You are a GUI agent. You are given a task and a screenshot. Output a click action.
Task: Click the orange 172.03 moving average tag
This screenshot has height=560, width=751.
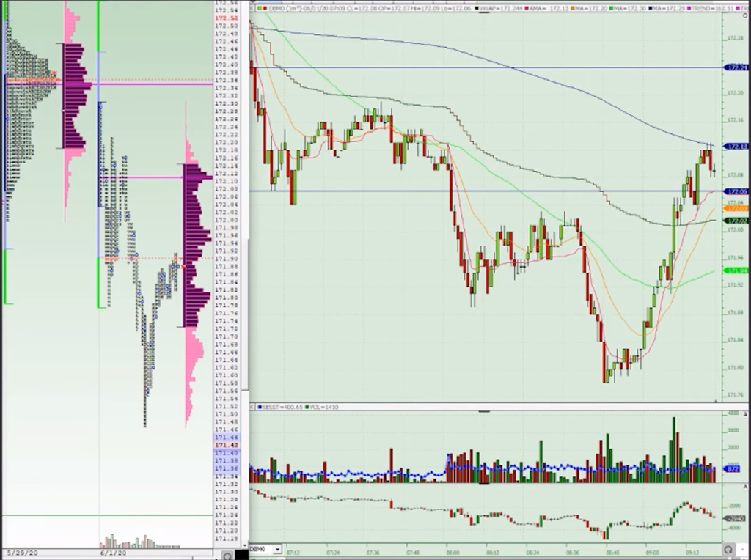tap(736, 209)
